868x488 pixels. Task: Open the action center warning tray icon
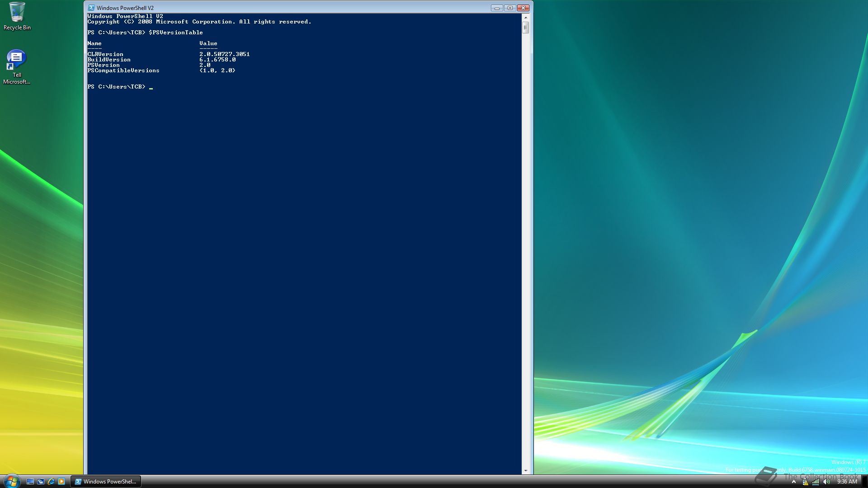pos(805,482)
